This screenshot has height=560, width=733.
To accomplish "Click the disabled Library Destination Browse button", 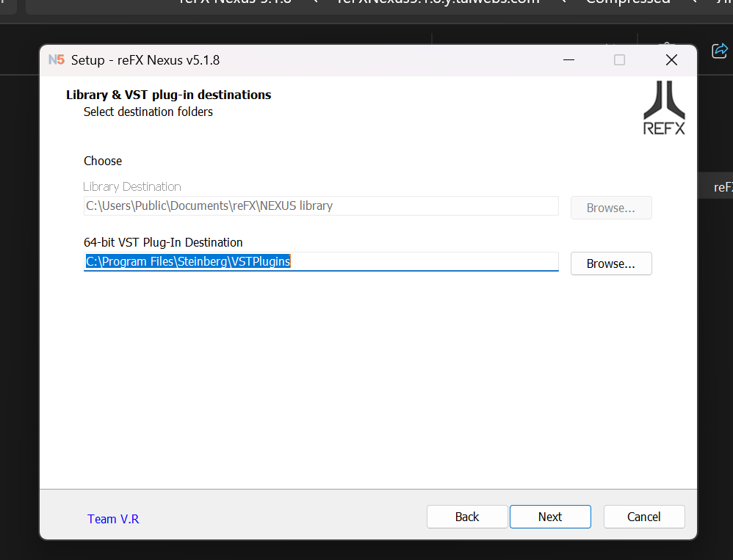I will click(x=611, y=208).
